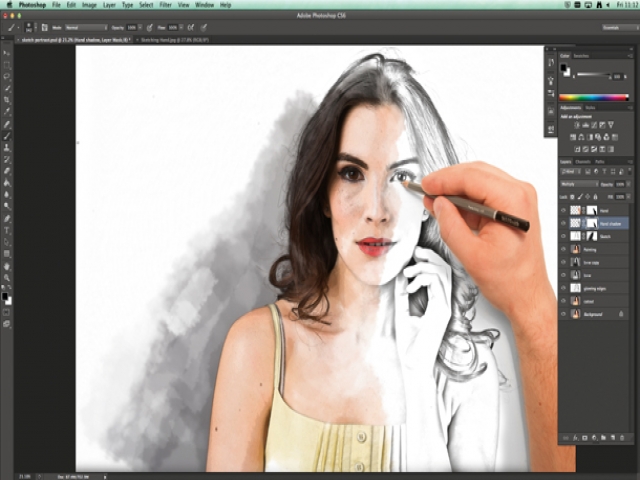Click the add layer mask icon

(x=585, y=438)
